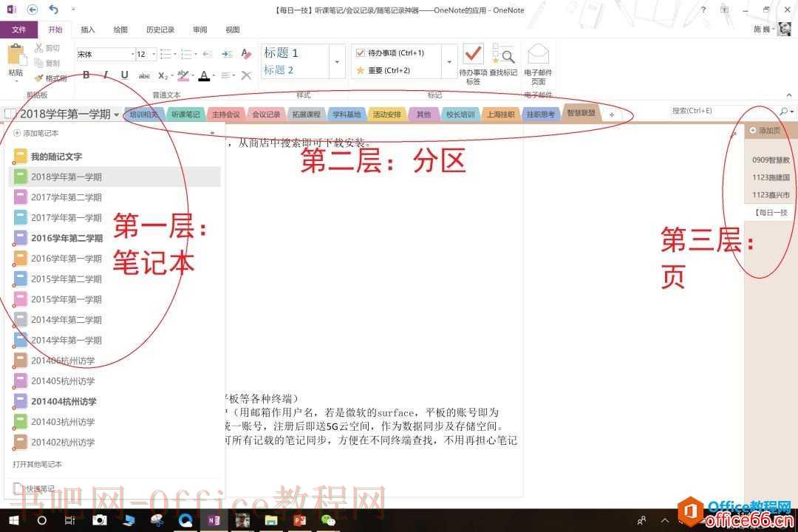The image size is (798, 532).
Task: Open Find Tags
Action: [503, 60]
